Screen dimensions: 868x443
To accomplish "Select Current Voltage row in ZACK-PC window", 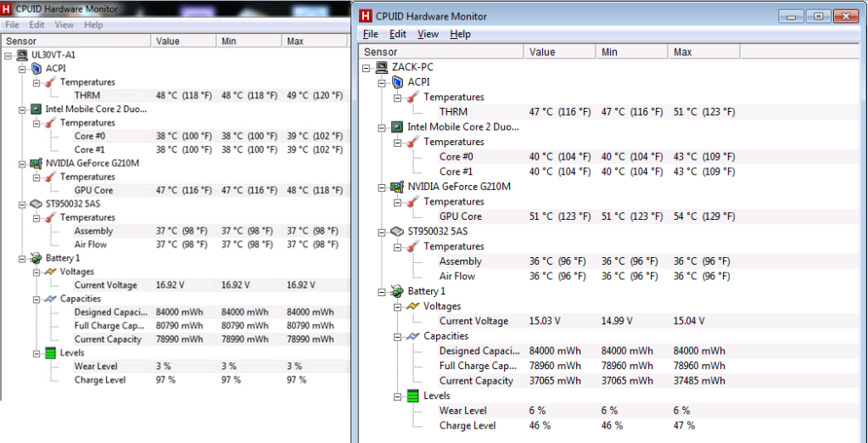I will click(x=587, y=321).
